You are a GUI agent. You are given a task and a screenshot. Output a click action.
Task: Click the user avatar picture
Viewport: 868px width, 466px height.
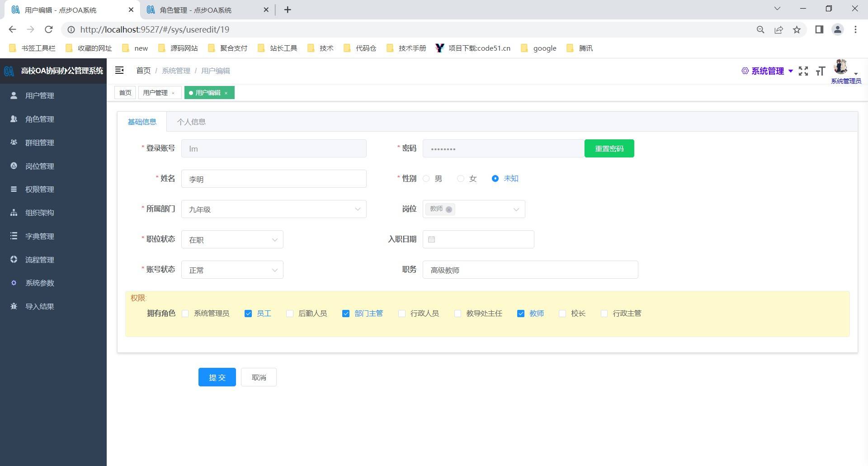coord(841,67)
